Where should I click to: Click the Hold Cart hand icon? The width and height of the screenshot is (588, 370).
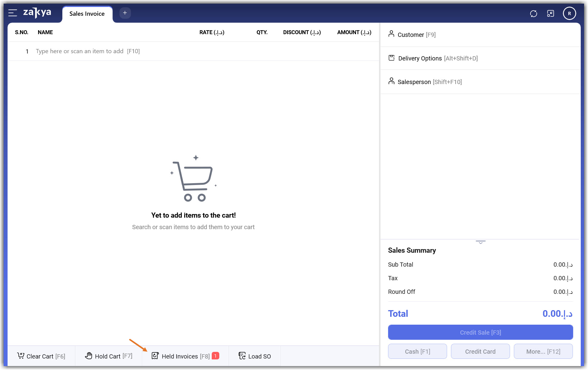pos(89,356)
